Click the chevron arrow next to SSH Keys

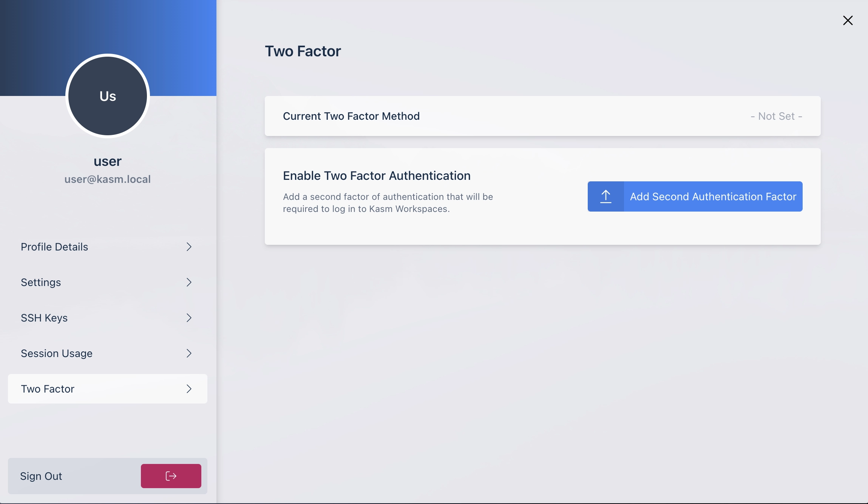click(x=190, y=317)
